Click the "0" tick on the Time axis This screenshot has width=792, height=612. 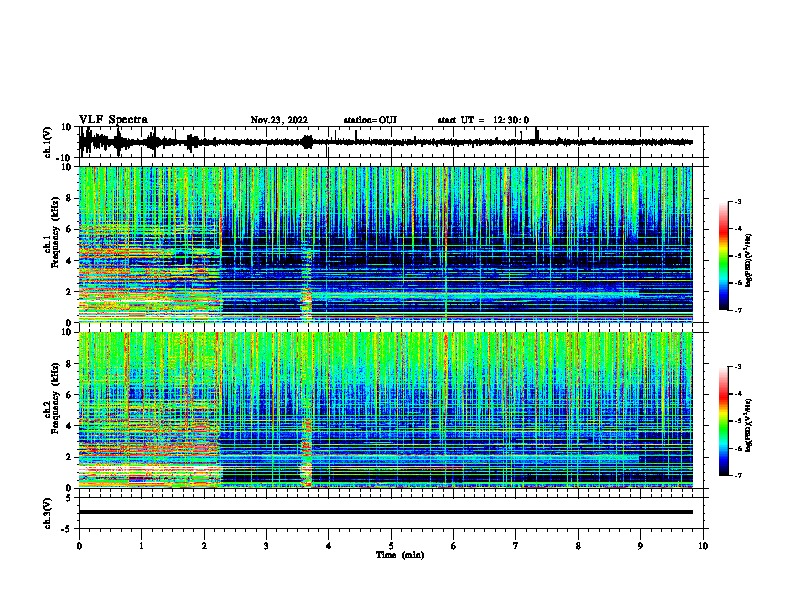[x=79, y=545]
